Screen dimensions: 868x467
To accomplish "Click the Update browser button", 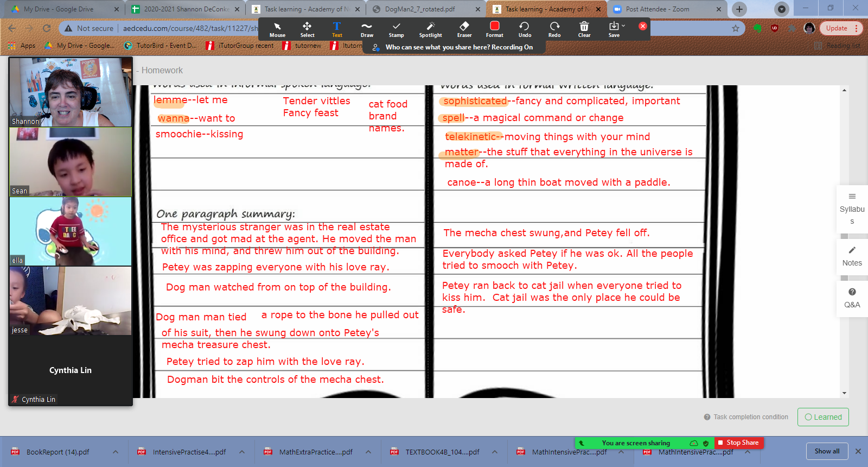I will [840, 28].
